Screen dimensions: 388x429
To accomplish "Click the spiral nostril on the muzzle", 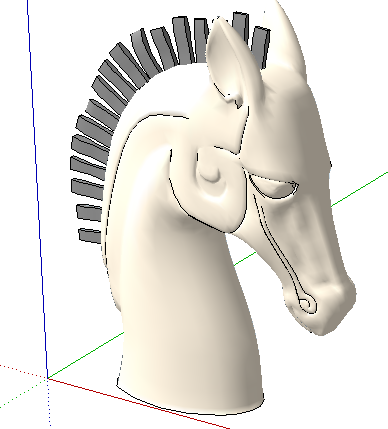I will (307, 304).
